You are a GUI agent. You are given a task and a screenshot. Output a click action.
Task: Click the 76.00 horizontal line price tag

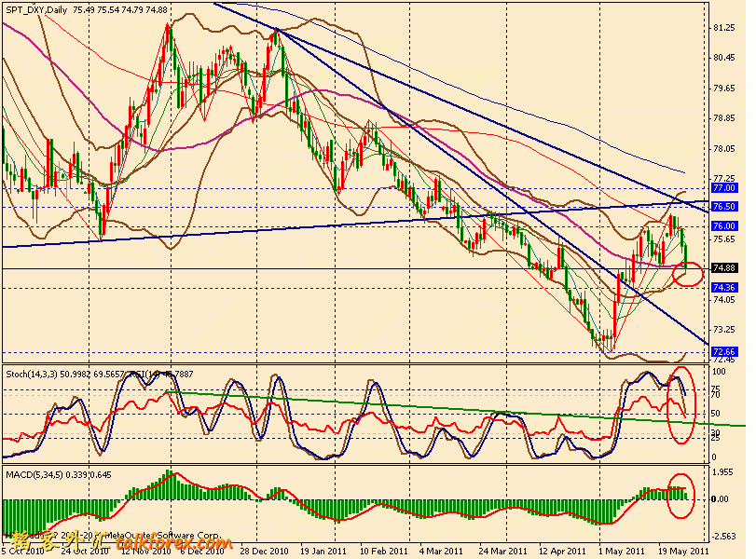[724, 226]
